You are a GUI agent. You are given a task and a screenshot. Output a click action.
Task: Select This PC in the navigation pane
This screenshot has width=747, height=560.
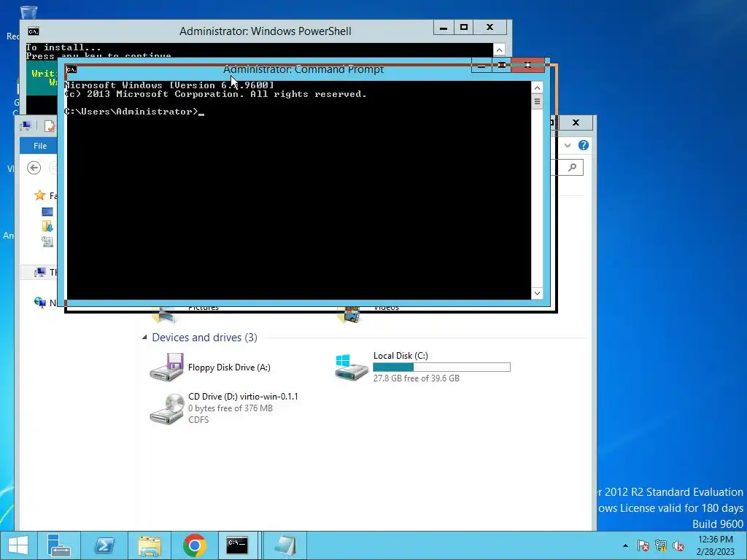click(x=41, y=272)
